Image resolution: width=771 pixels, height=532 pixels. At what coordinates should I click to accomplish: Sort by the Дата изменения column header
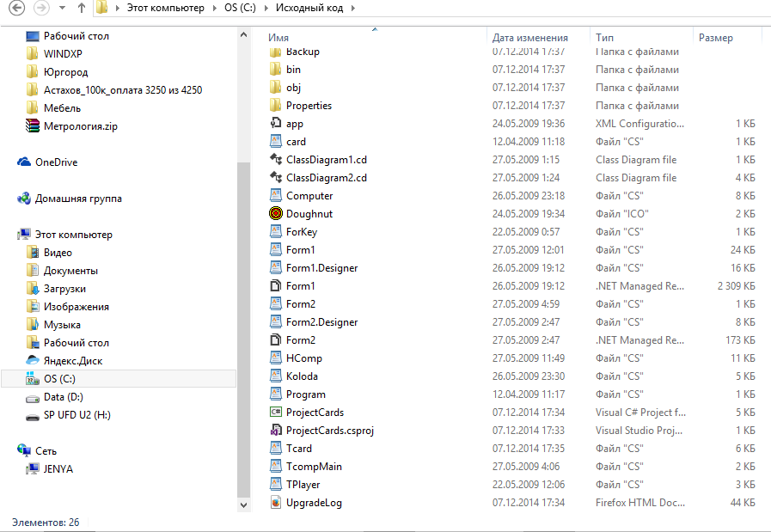(x=529, y=38)
